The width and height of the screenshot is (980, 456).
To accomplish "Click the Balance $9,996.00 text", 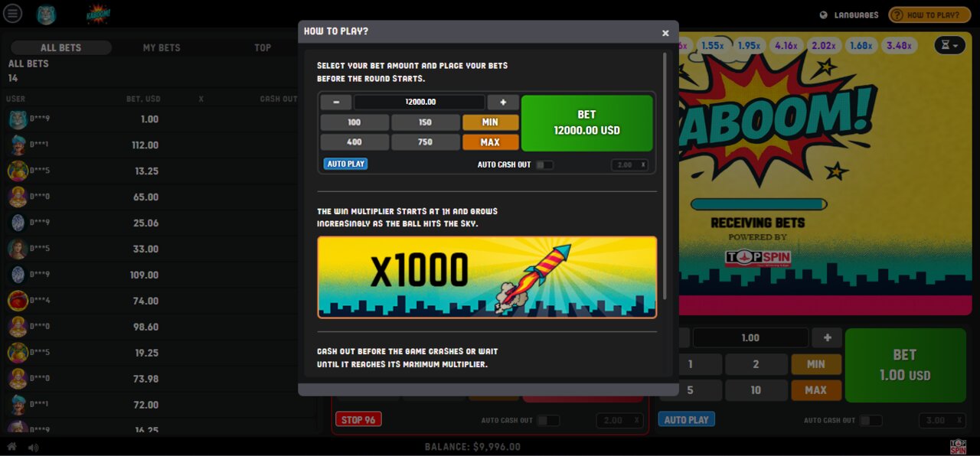I will (472, 447).
